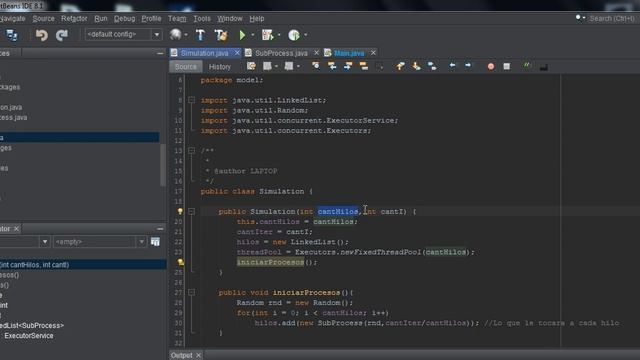The image size is (640, 360).
Task: Close the SubProcess.java tab
Action: tap(316, 53)
